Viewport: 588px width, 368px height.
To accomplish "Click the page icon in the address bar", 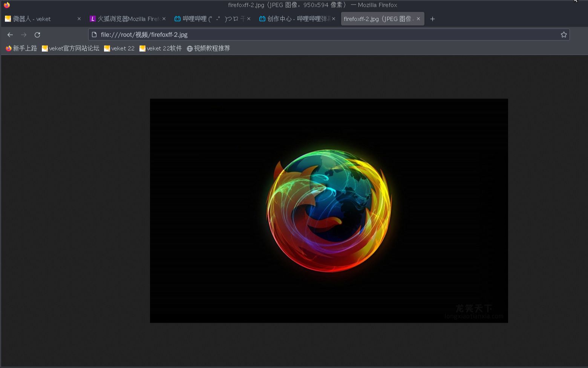I will click(x=94, y=35).
